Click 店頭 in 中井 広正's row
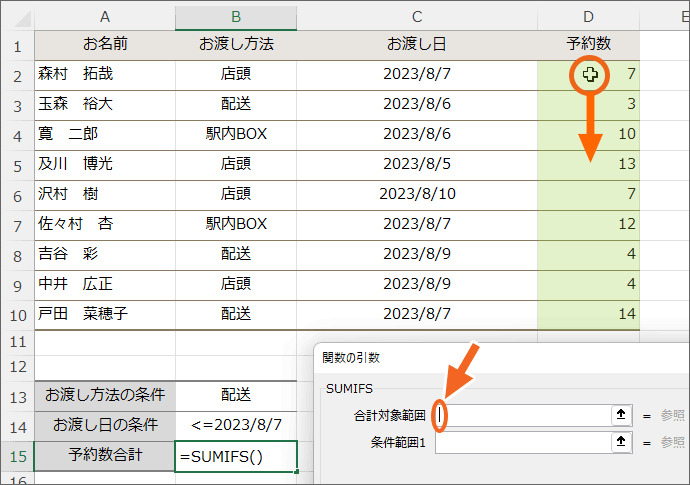 pos(236,283)
